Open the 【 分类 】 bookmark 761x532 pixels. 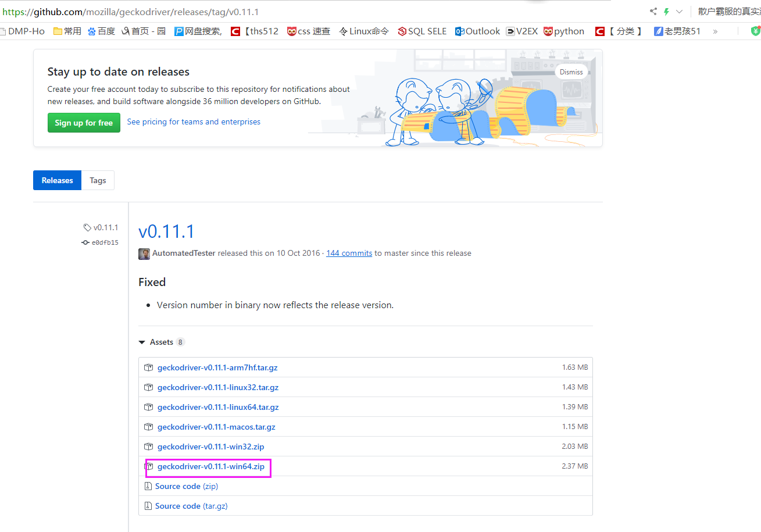(619, 31)
